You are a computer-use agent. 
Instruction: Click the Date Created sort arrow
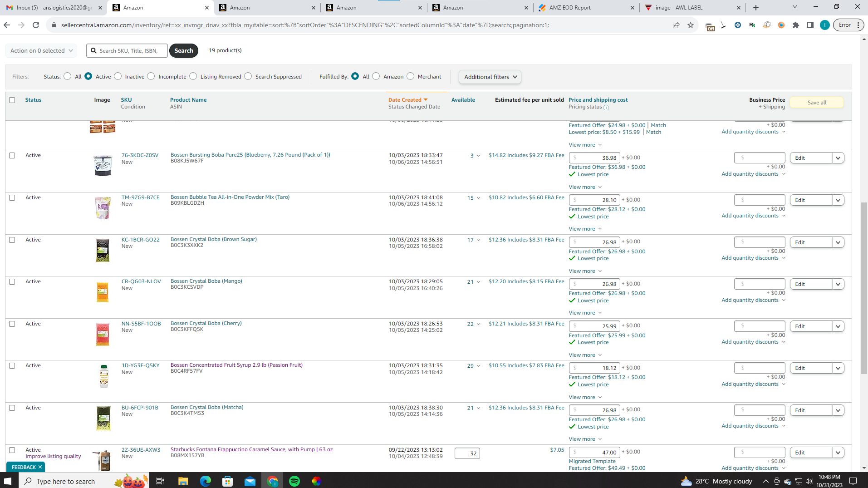(x=426, y=100)
